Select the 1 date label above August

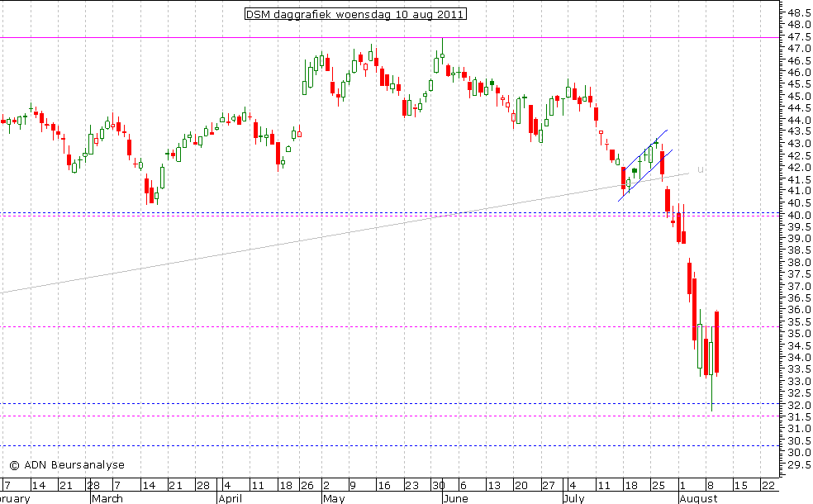(682, 486)
